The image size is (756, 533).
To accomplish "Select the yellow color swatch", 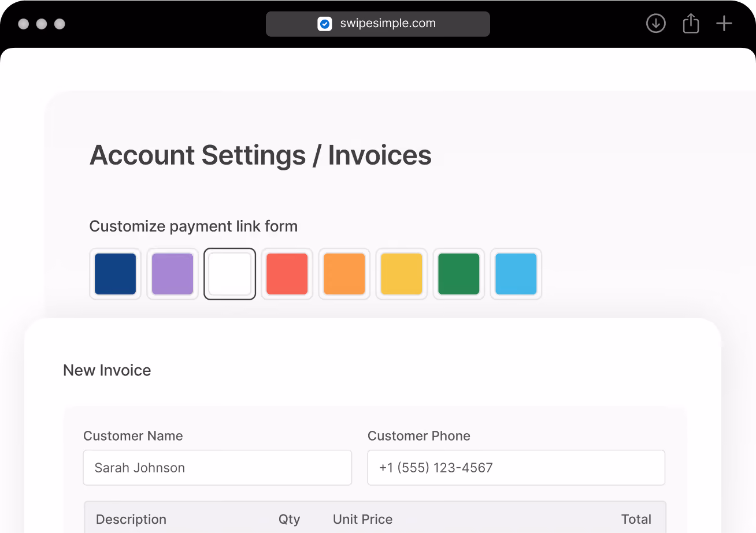I will (402, 274).
